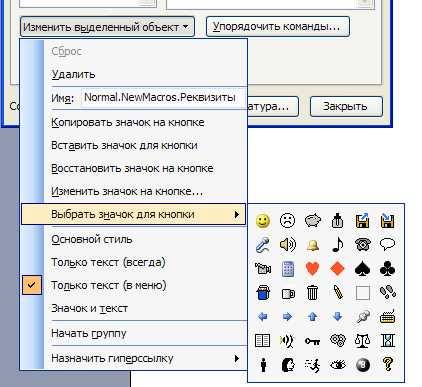This screenshot has width=422, height=387.
Task: Pick the blue left arrow icon
Action: 263,316
